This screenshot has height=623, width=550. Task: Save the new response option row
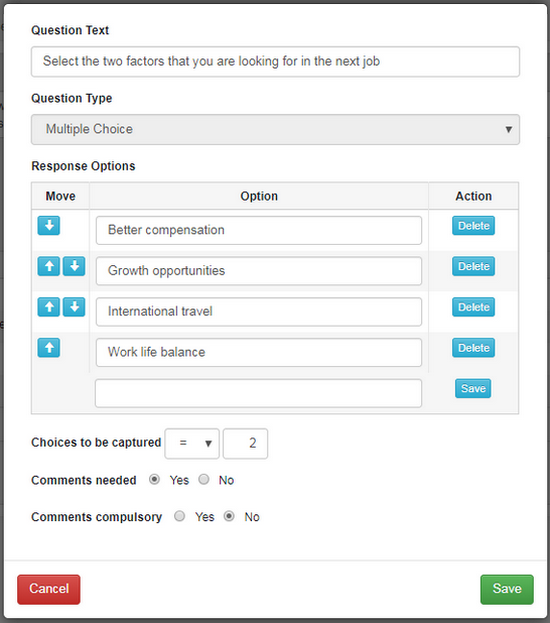473,389
